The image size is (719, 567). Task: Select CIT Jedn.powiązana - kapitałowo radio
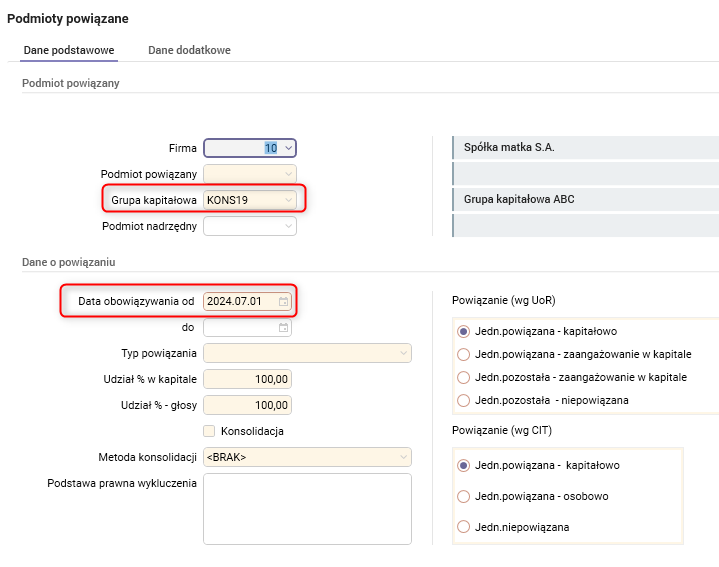(464, 466)
